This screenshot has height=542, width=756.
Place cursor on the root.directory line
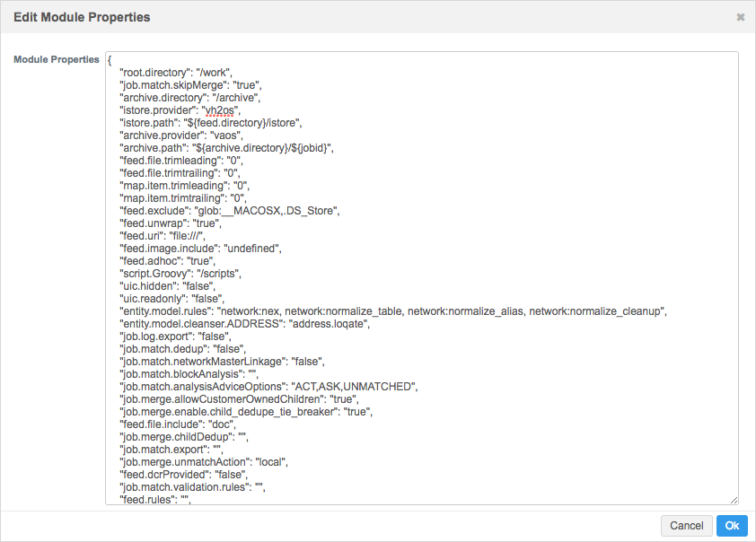coord(178,72)
